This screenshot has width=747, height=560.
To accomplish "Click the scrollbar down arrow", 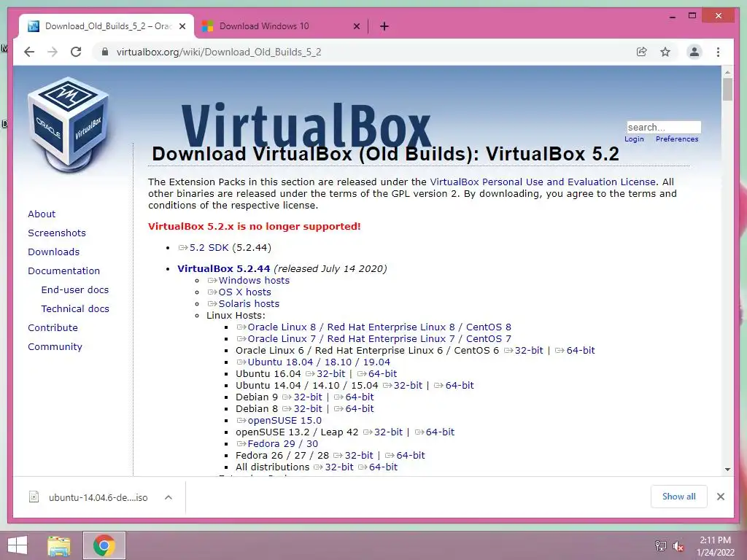I will click(x=727, y=470).
